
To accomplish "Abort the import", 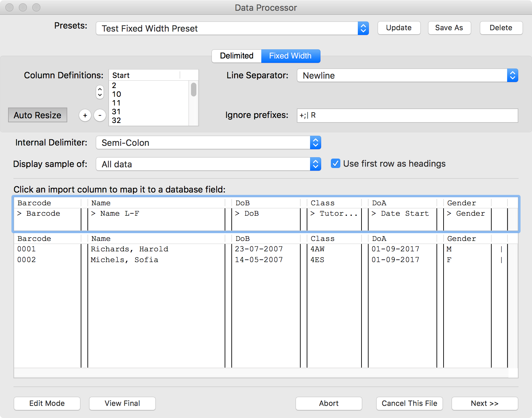I will 329,403.
